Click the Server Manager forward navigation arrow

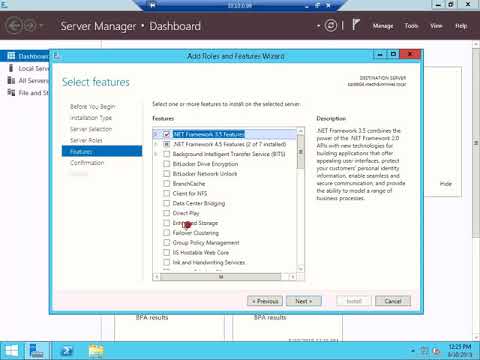pos(30,26)
